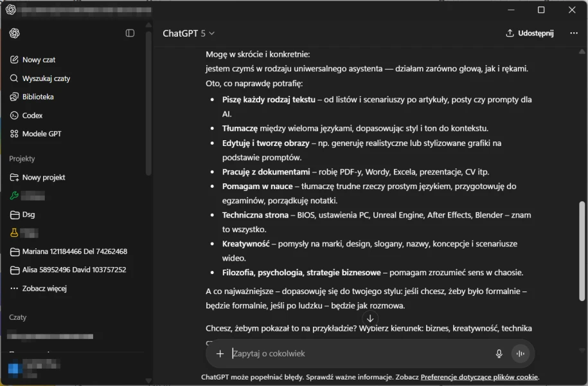Open the Dsg project folder
Image resolution: width=588 pixels, height=386 pixels.
pos(28,215)
